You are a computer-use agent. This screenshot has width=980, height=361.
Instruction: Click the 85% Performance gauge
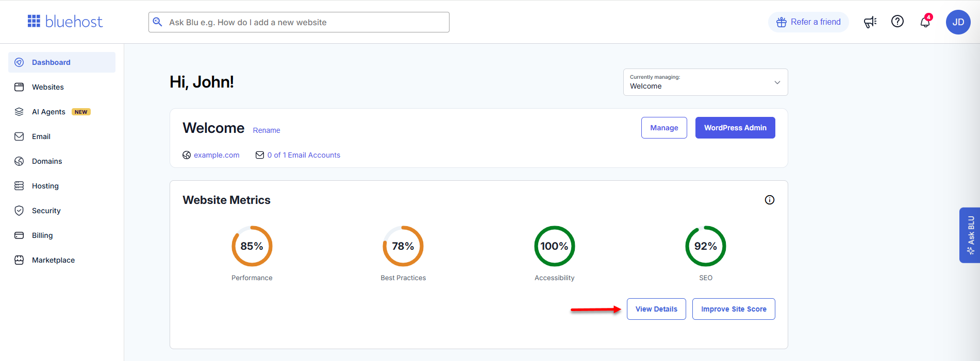[252, 246]
